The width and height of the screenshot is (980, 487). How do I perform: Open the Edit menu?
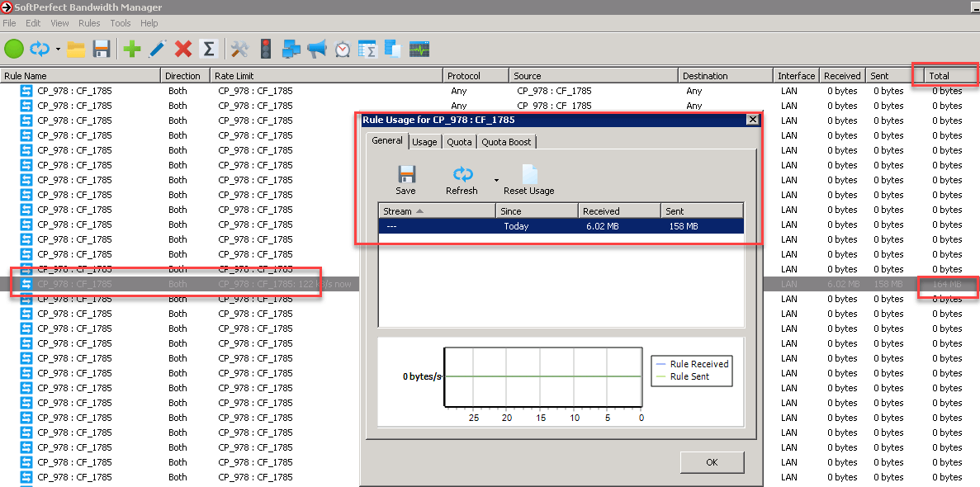tap(33, 23)
